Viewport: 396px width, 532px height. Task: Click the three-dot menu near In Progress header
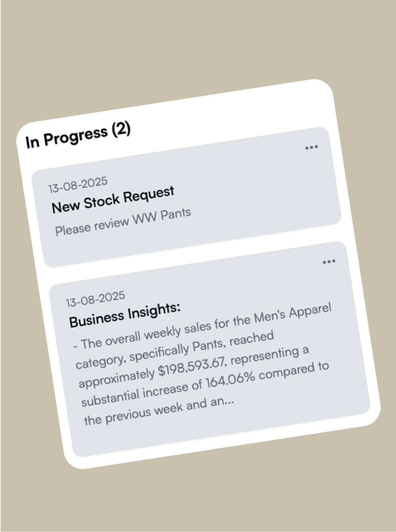point(311,147)
